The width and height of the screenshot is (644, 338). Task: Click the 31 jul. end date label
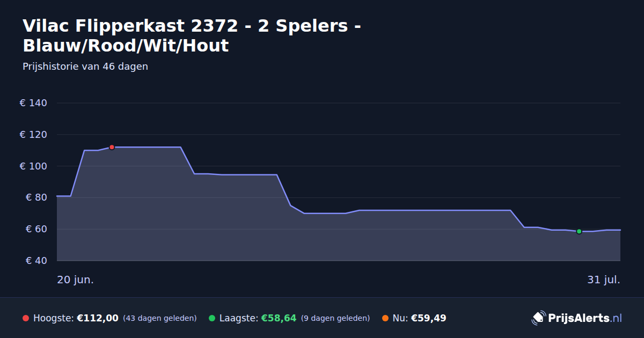point(604,280)
